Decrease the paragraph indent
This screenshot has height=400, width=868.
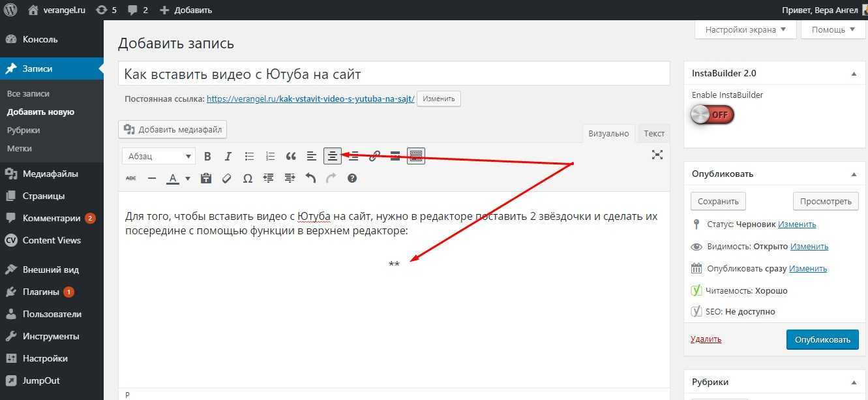coord(269,178)
